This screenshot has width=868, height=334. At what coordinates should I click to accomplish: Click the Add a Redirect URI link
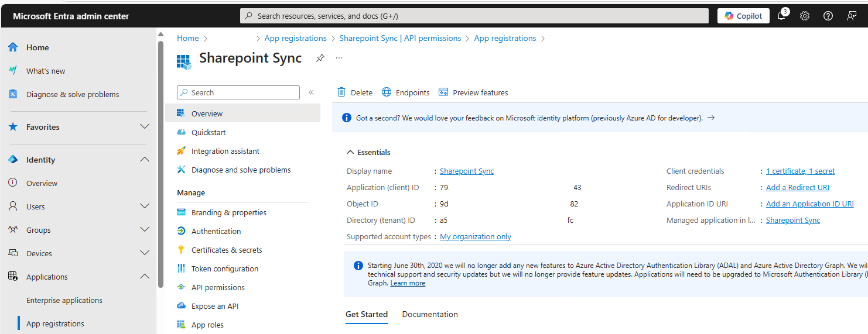pos(797,188)
